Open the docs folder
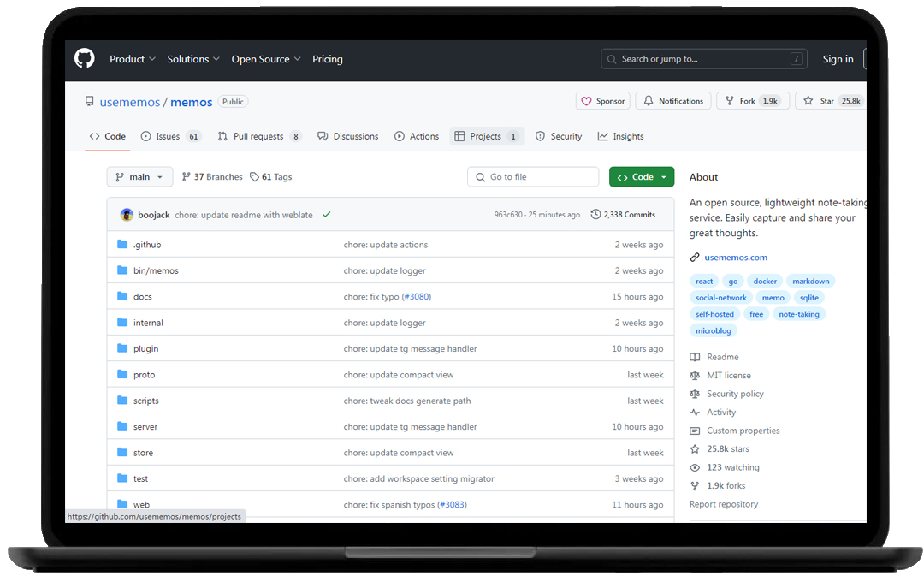 142,297
